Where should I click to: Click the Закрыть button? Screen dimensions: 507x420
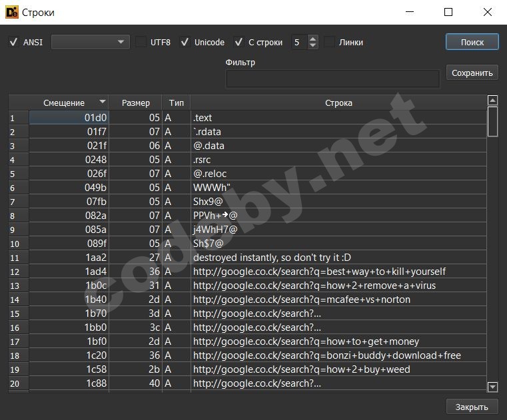tap(472, 407)
